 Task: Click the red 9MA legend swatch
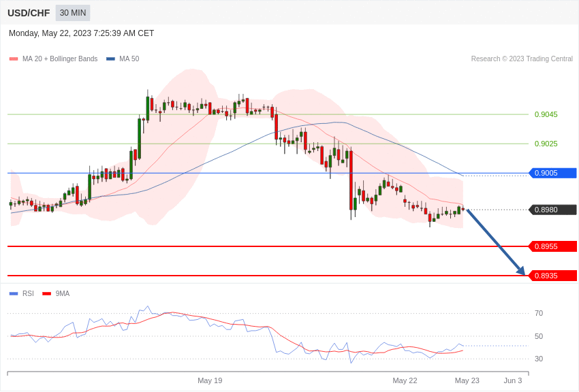pyautogui.click(x=47, y=294)
